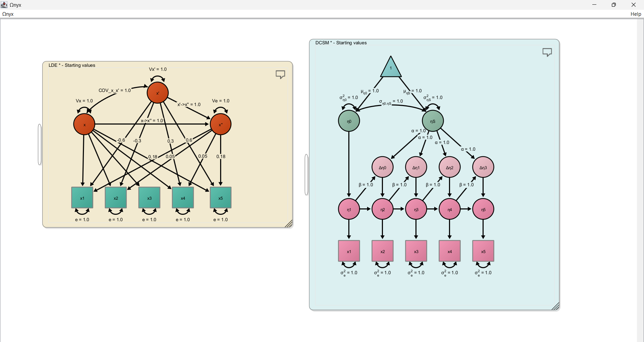
Task: Click the side handle left of LDE panel
Action: 40,144
